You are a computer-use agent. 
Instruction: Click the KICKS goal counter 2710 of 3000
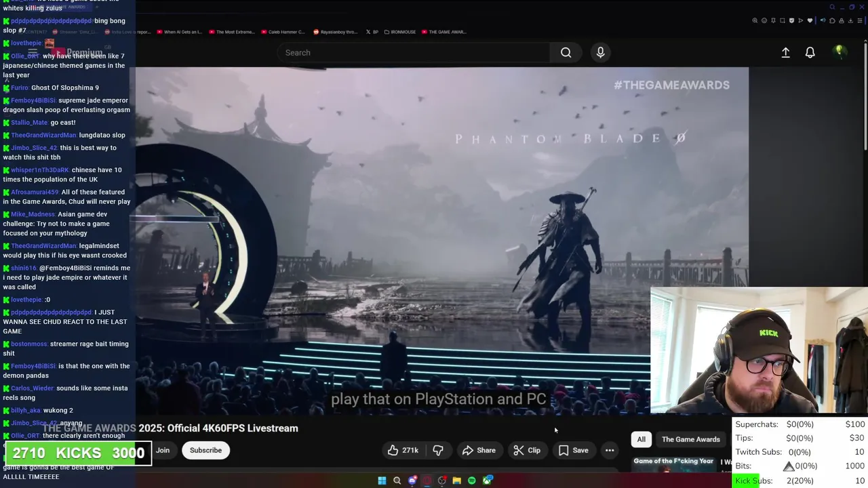tap(78, 453)
